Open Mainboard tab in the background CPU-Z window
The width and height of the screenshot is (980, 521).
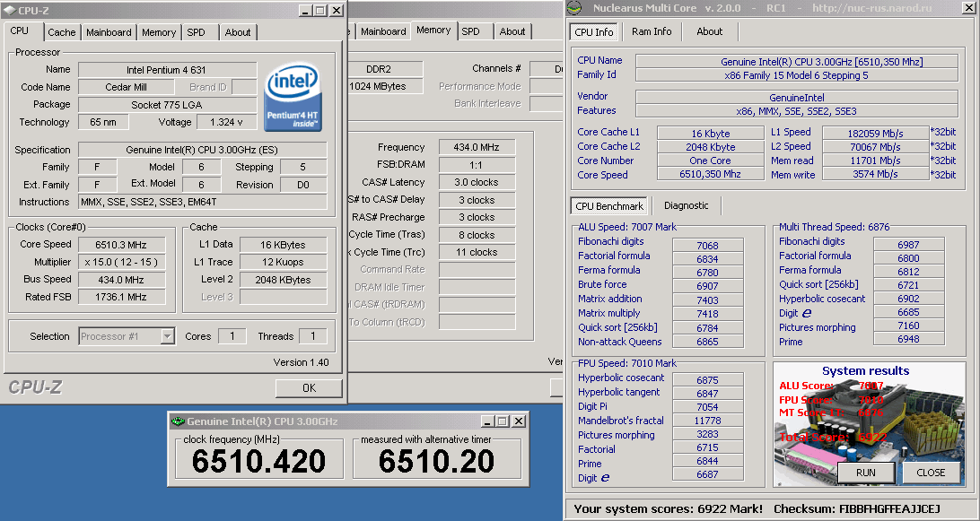click(383, 32)
